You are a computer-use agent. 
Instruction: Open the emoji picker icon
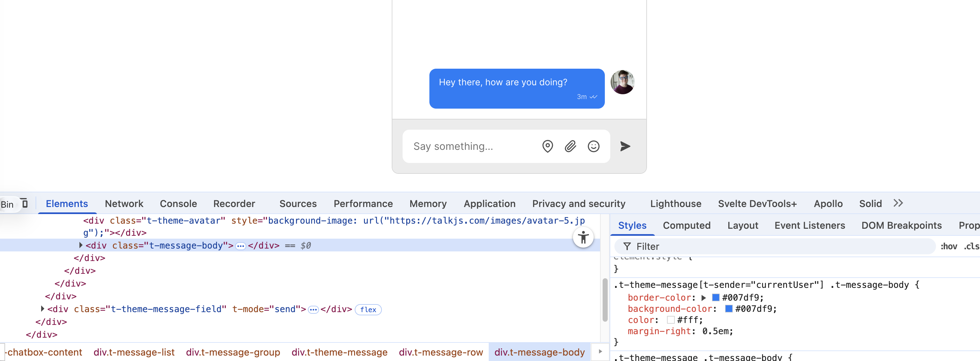pos(593,146)
